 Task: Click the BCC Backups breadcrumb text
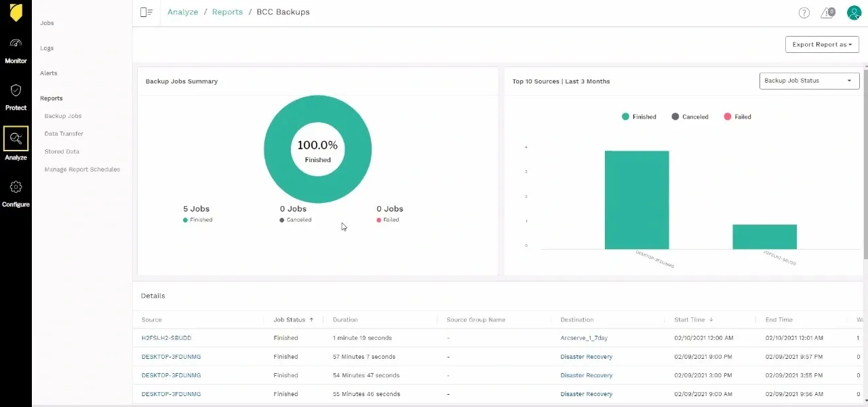click(283, 12)
